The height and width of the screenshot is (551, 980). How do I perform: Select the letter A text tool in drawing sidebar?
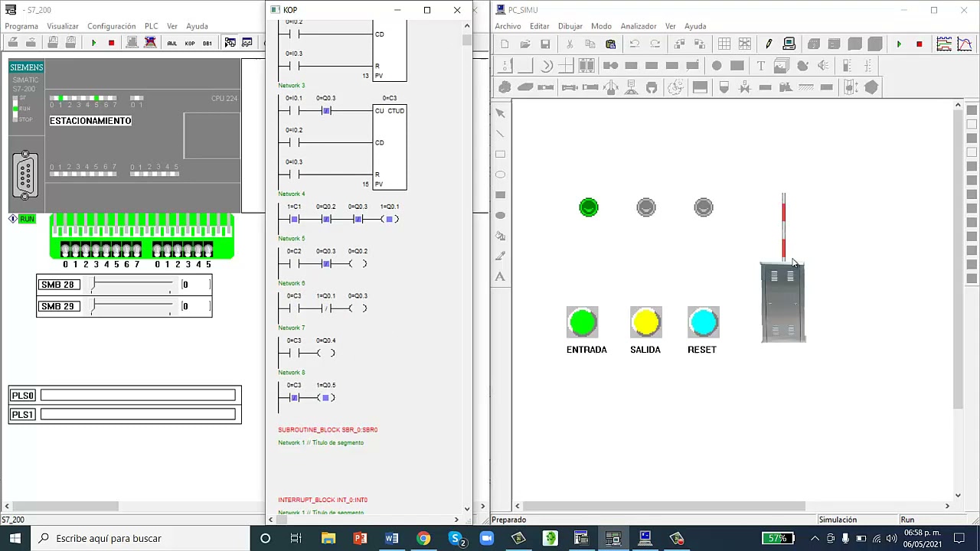[500, 277]
